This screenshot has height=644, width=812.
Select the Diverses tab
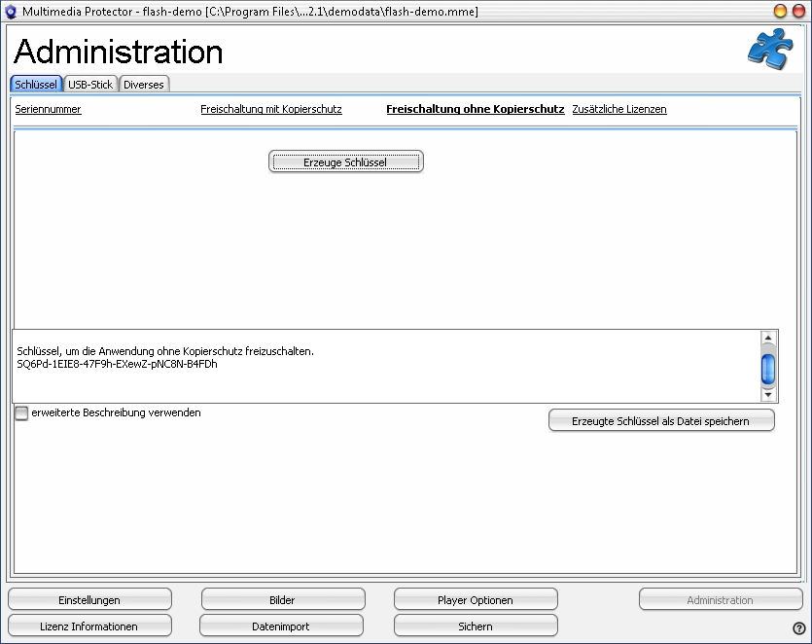click(144, 85)
